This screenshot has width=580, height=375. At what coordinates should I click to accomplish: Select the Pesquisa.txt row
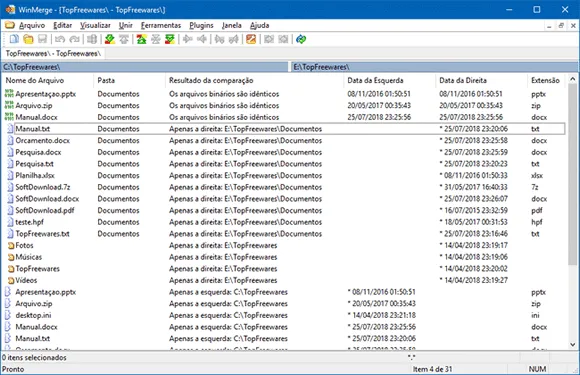(x=284, y=164)
